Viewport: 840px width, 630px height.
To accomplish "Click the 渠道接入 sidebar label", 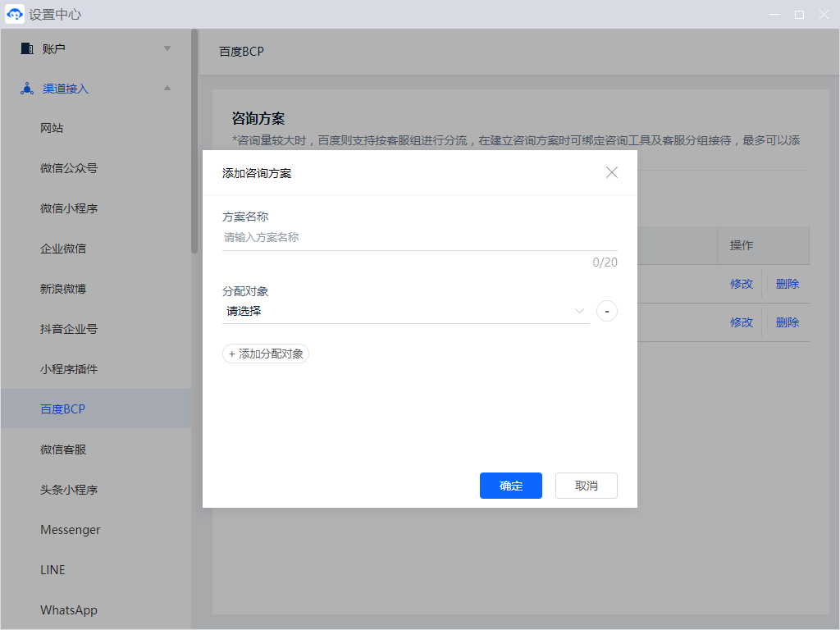I will coord(66,89).
